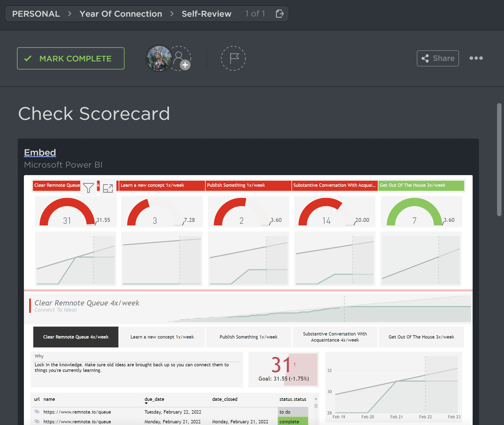Navigate to PERSONAL in the breadcrumb
Image resolution: width=504 pixels, height=425 pixels.
point(36,14)
